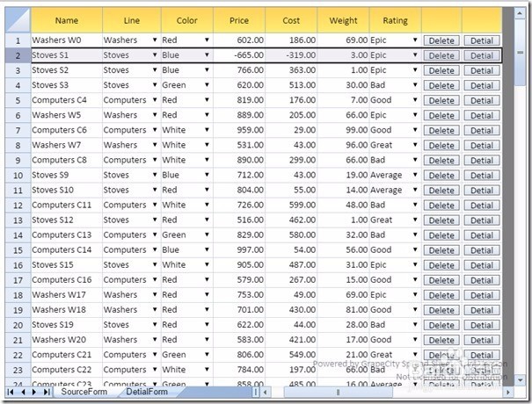Image resolution: width=532 pixels, height=404 pixels.
Task: Select row header 12
Action: [18, 205]
